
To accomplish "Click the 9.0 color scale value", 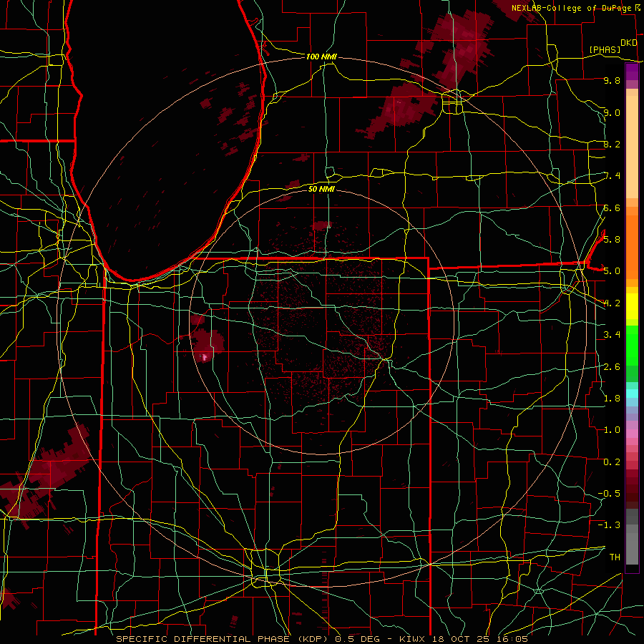I will [612, 112].
